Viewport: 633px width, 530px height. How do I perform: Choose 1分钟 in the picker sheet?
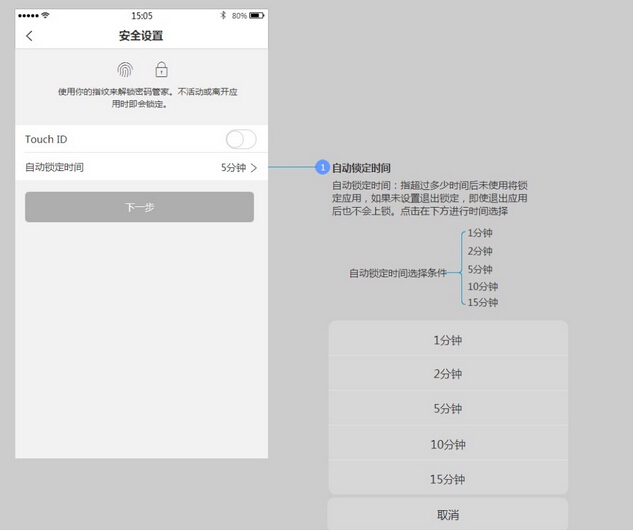coord(448,340)
